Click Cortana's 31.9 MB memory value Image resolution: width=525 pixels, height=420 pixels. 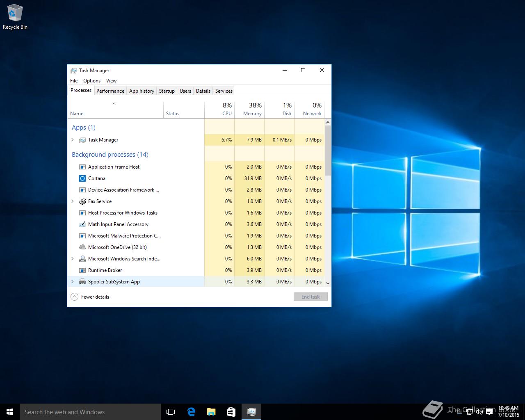tap(253, 178)
